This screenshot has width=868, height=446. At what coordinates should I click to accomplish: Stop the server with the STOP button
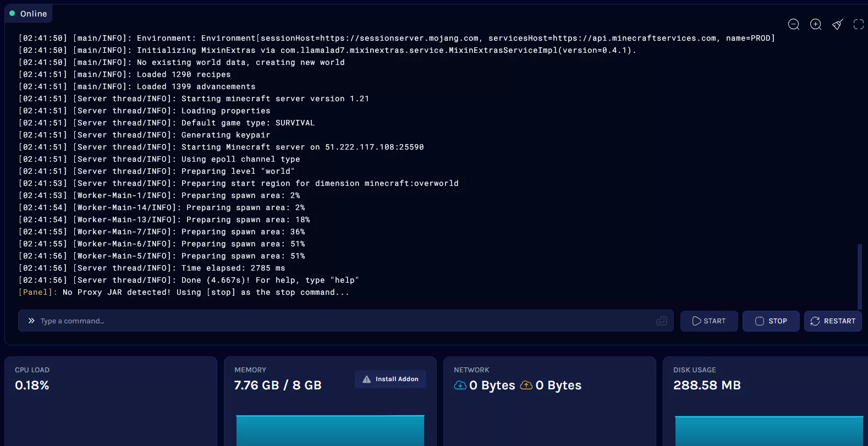(x=771, y=321)
